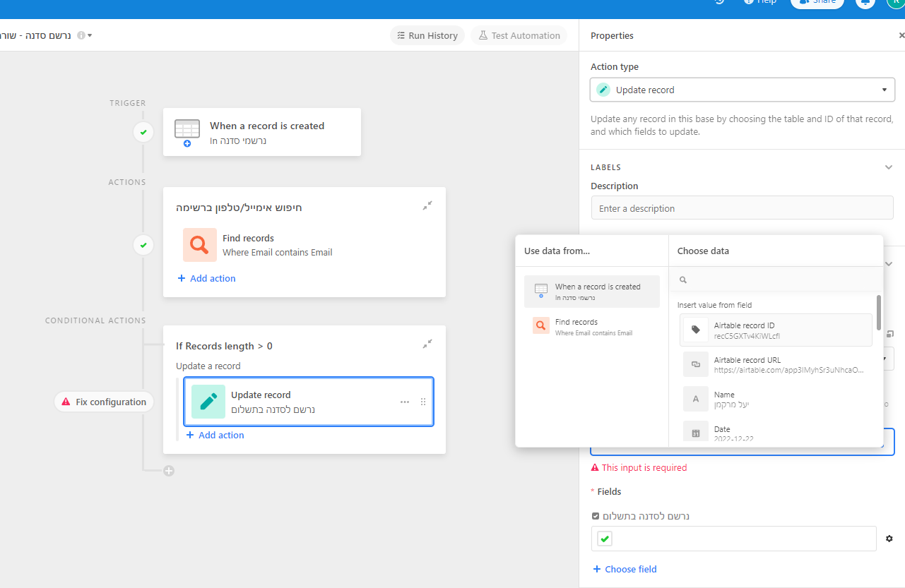
Task: Click Test Automation button
Action: [519, 35]
